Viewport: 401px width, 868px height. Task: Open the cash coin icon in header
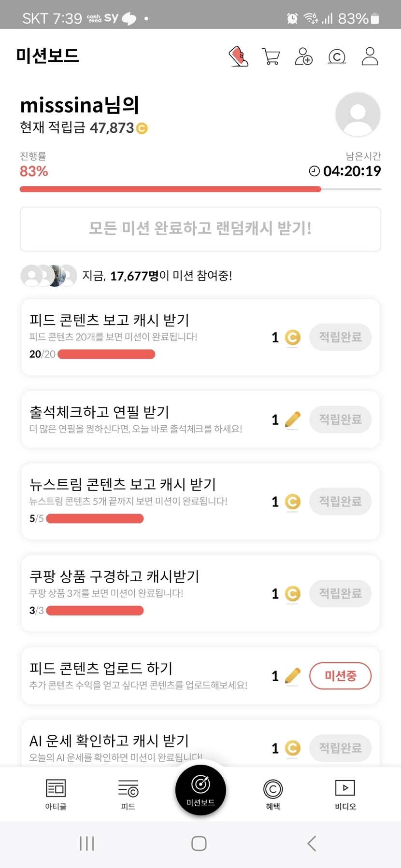pyautogui.click(x=337, y=57)
